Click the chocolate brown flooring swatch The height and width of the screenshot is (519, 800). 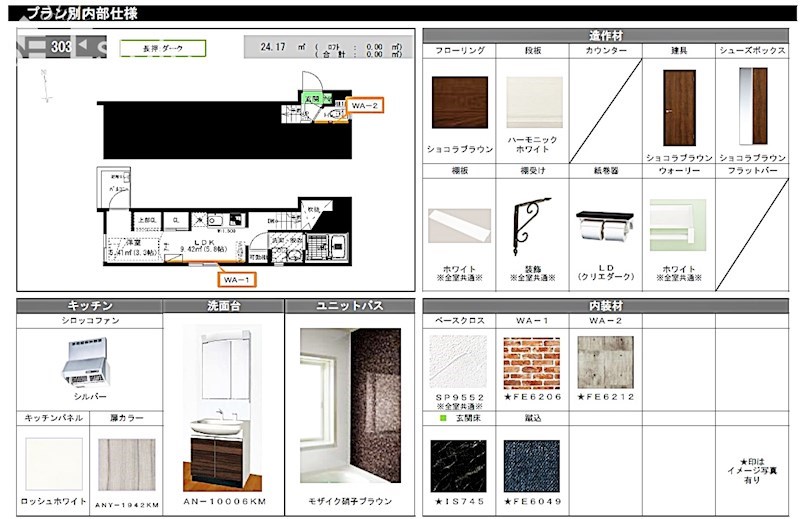[x=459, y=105]
